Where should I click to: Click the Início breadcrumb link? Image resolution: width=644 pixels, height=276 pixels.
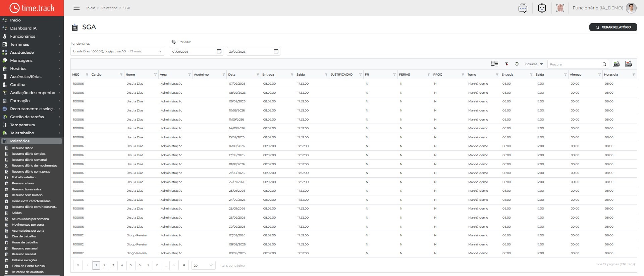pyautogui.click(x=91, y=8)
